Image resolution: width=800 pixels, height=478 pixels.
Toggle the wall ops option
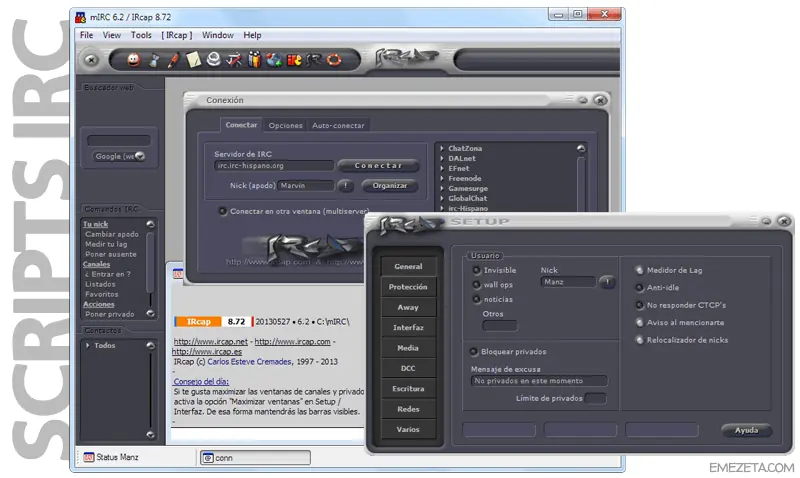(x=477, y=285)
